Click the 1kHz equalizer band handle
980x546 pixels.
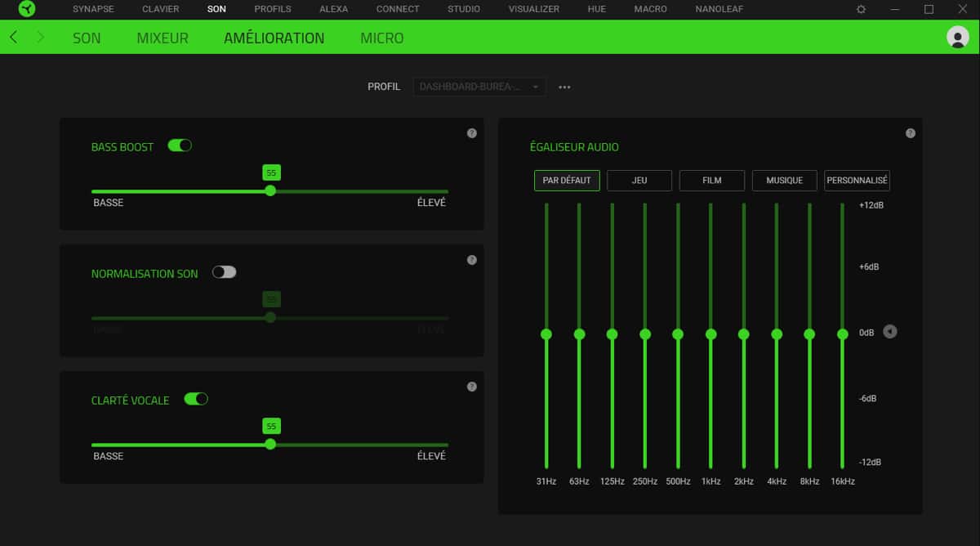(710, 333)
